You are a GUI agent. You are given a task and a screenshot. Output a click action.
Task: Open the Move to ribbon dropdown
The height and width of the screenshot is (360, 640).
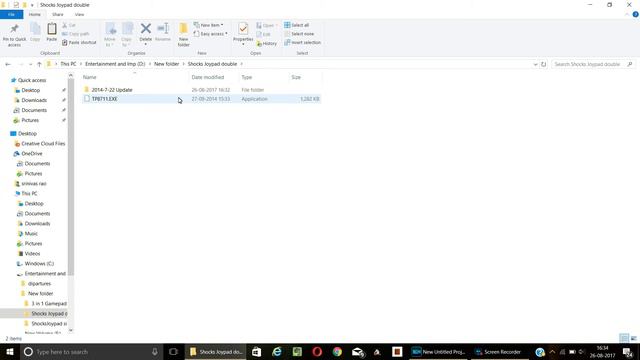pyautogui.click(x=110, y=34)
